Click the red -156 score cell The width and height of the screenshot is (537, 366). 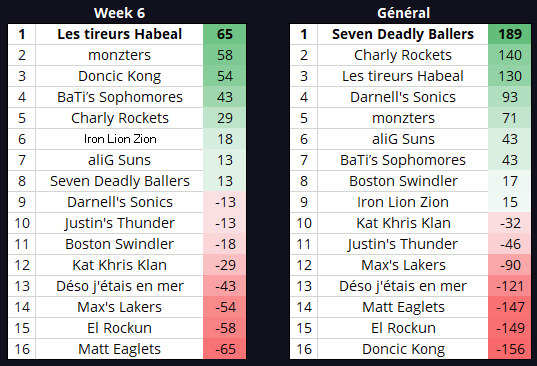coord(510,349)
